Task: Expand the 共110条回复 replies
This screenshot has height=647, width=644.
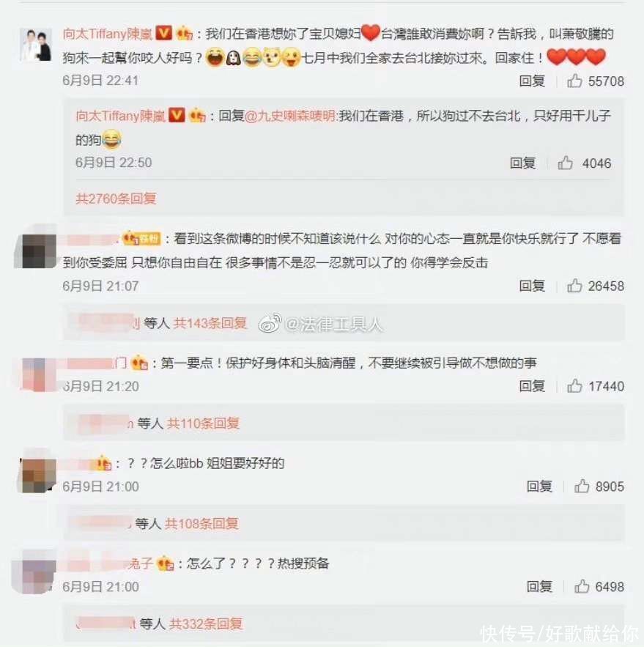Action: [x=203, y=424]
